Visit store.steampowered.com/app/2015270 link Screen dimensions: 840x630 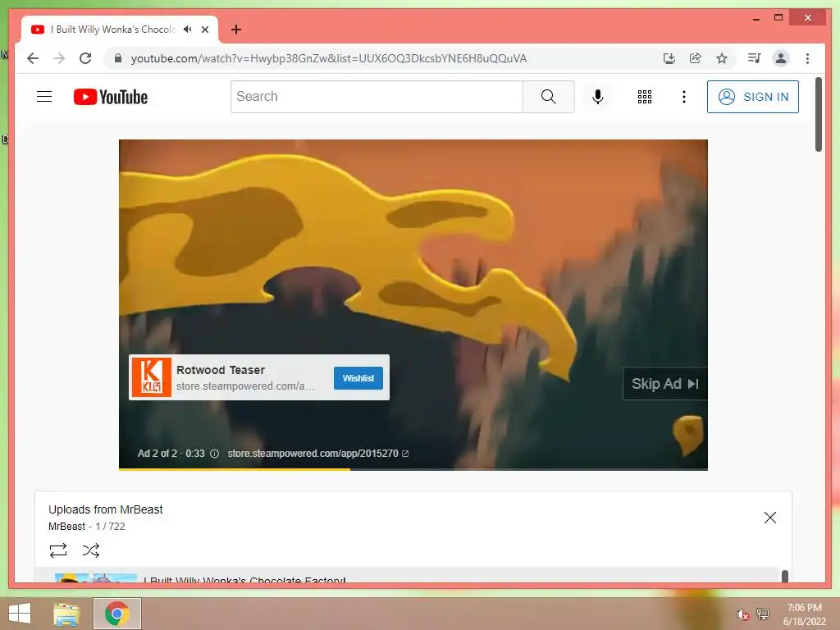click(x=317, y=454)
